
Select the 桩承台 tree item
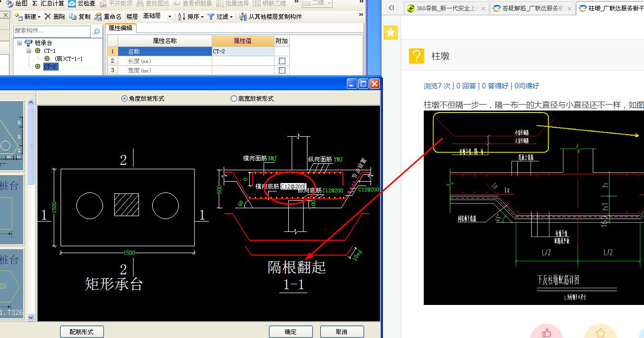pyautogui.click(x=43, y=43)
